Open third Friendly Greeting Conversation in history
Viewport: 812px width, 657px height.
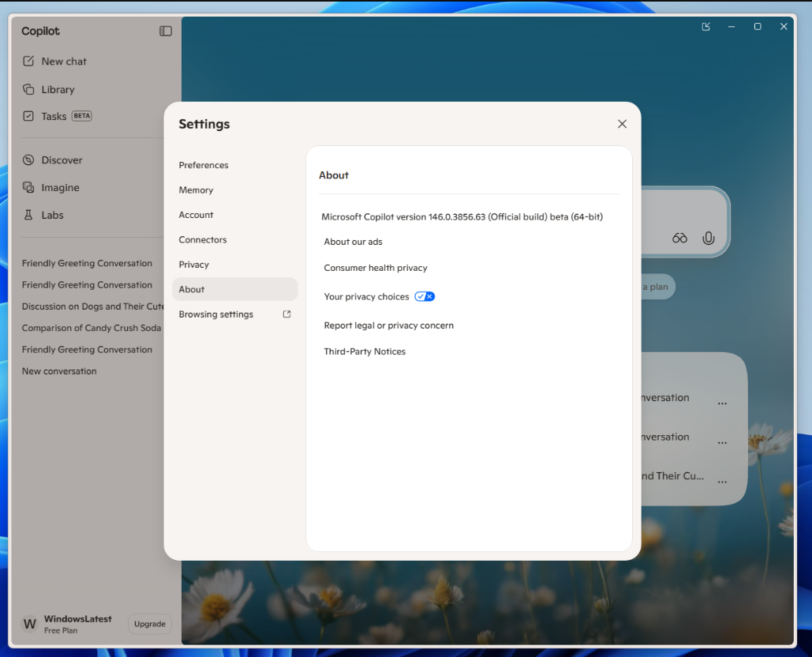87,350
